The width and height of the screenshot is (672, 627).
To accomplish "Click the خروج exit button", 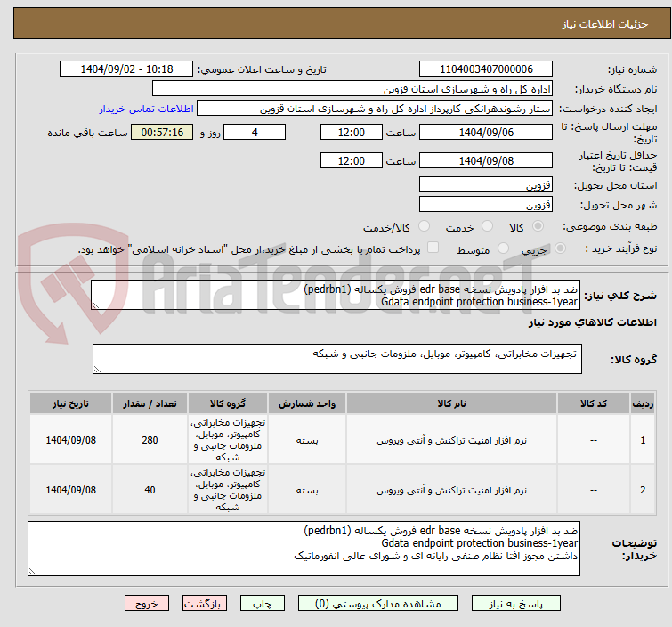I will [x=147, y=604].
